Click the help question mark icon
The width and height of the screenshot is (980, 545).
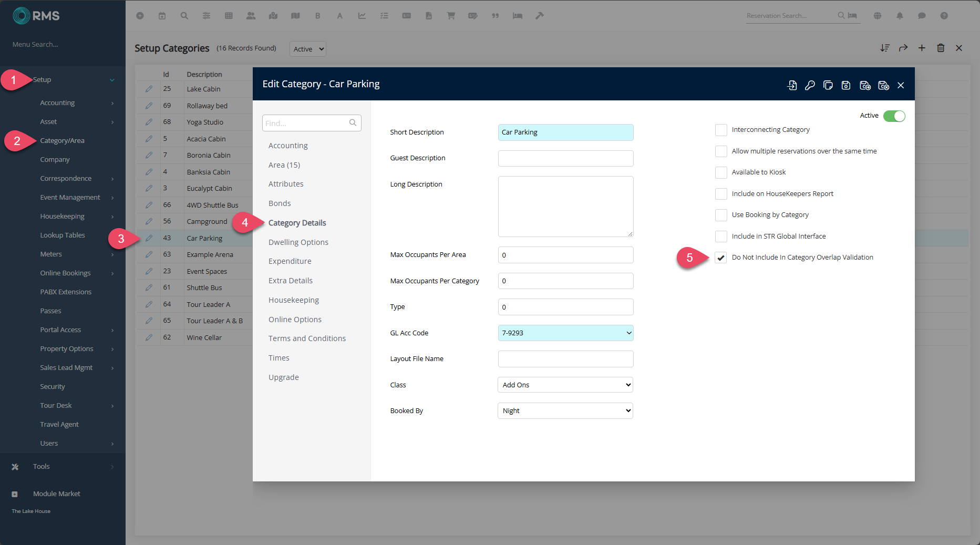pos(944,16)
